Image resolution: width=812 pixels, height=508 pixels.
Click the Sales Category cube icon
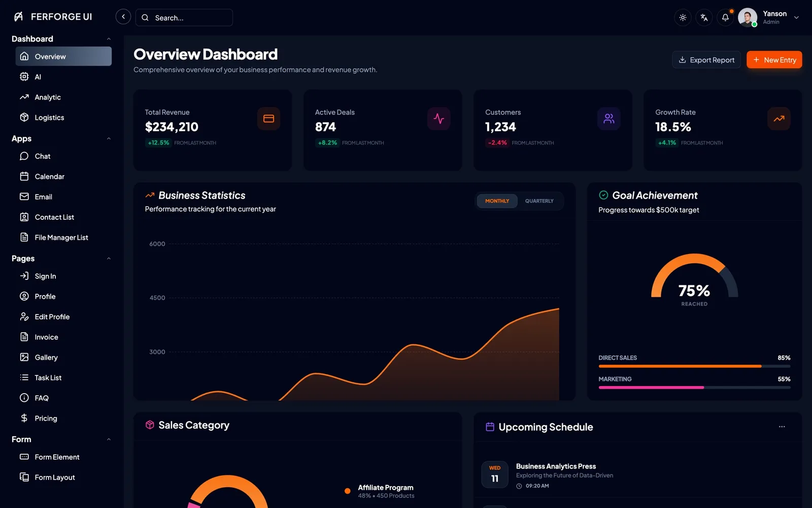tap(150, 425)
